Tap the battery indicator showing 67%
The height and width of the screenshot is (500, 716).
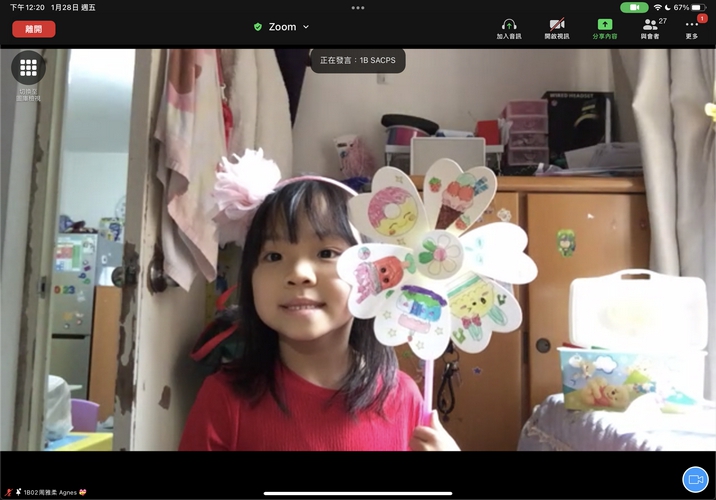point(697,7)
